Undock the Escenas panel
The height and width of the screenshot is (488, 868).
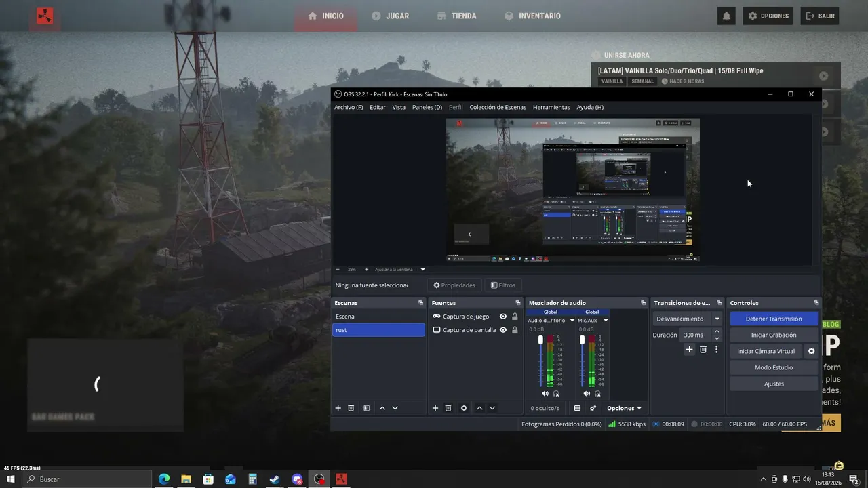(420, 303)
